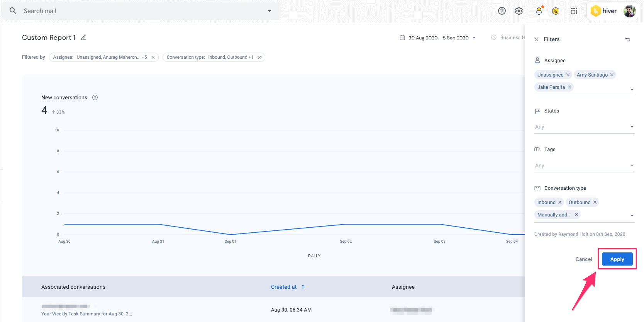Open the Tags Any dropdown
The image size is (644, 322).
pyautogui.click(x=584, y=165)
